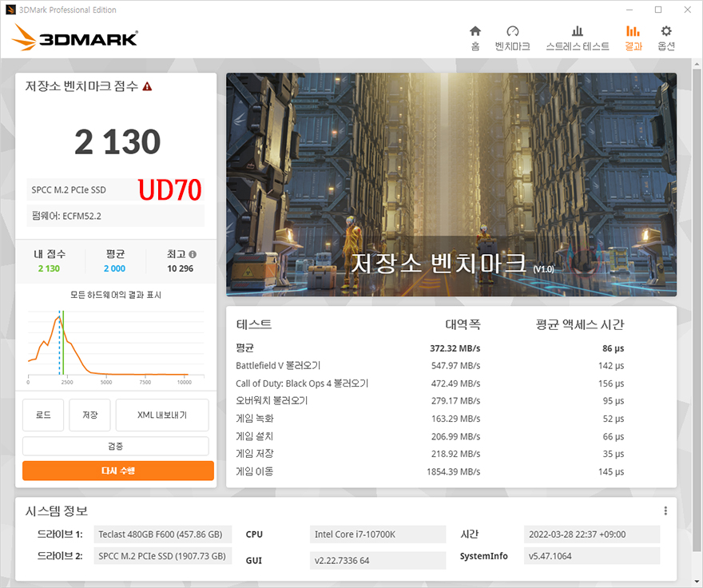Click the 저장 (Save) button

click(89, 415)
